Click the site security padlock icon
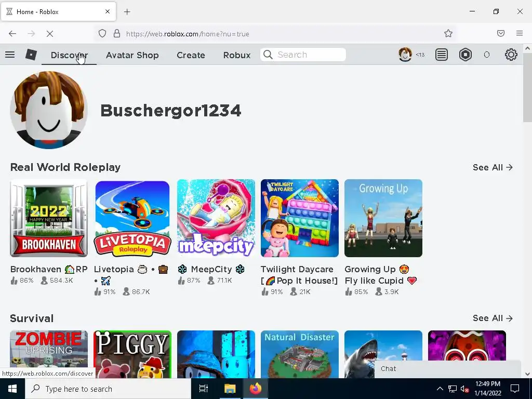Screen dimensions: 532x399 (x=117, y=34)
